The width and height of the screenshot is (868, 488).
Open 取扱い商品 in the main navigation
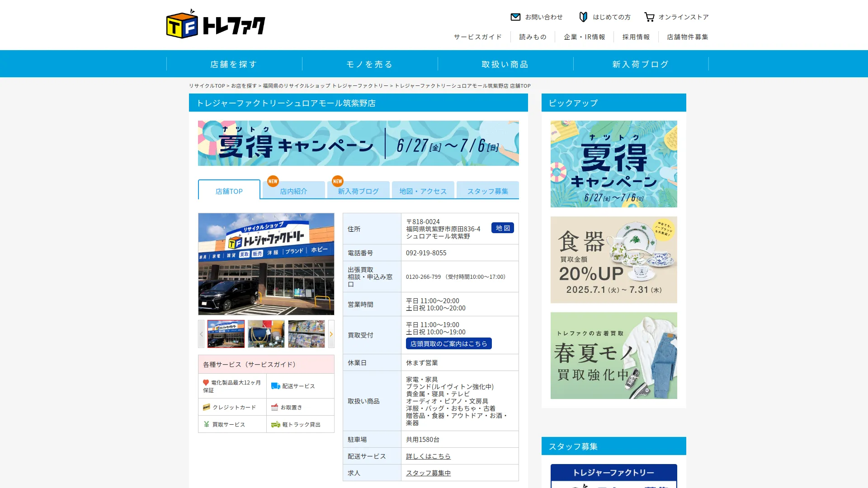505,64
